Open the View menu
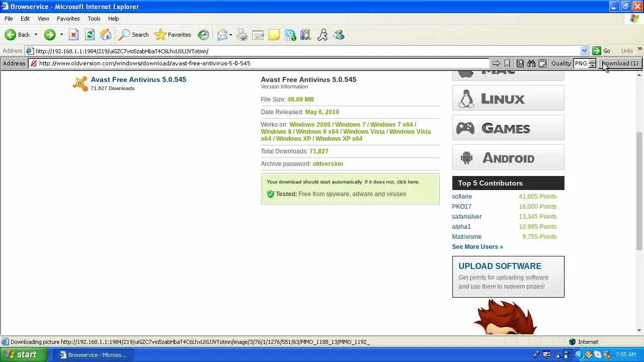This screenshot has height=362, width=644. click(43, 19)
